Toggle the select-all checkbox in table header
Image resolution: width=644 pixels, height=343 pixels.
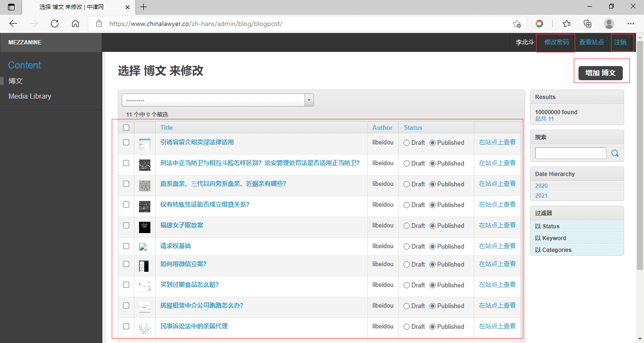click(126, 127)
